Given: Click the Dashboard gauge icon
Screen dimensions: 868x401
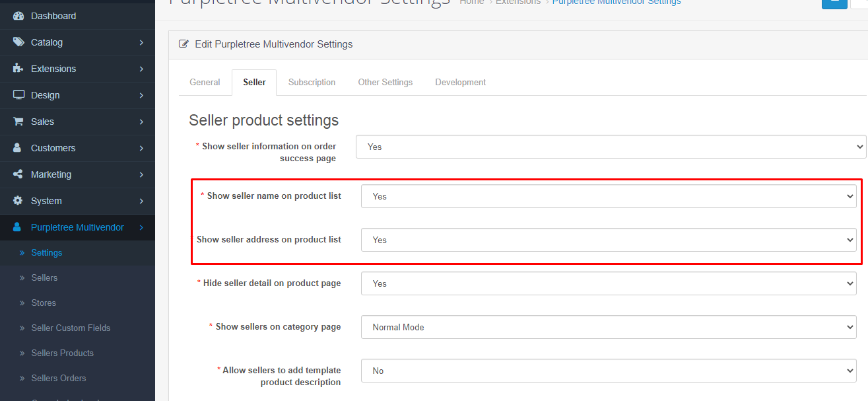Looking at the screenshot, I should pyautogui.click(x=18, y=16).
